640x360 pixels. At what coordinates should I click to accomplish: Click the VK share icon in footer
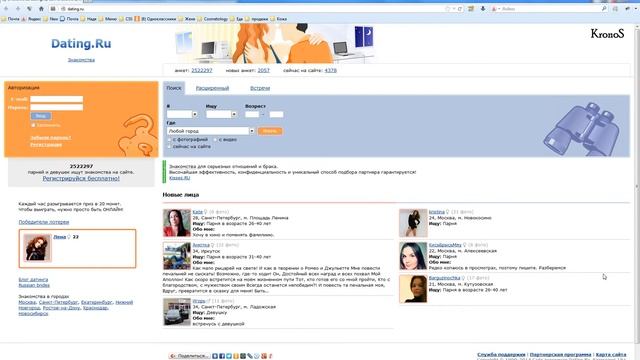[215, 356]
